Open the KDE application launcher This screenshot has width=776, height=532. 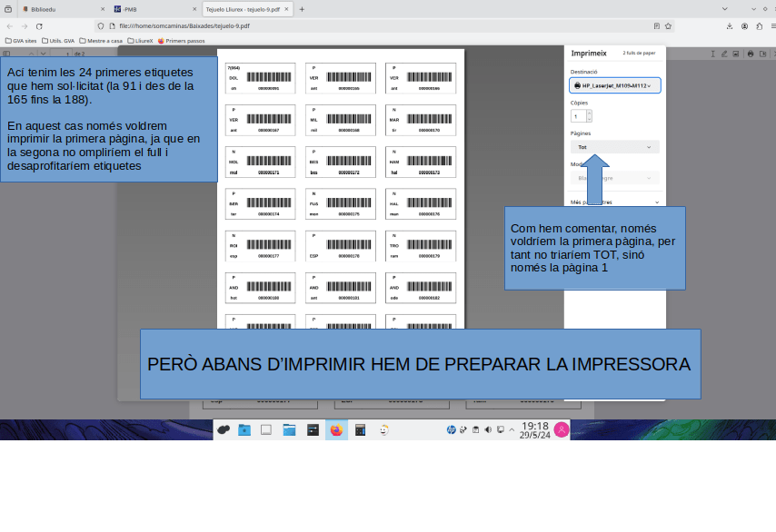pyautogui.click(x=224, y=430)
